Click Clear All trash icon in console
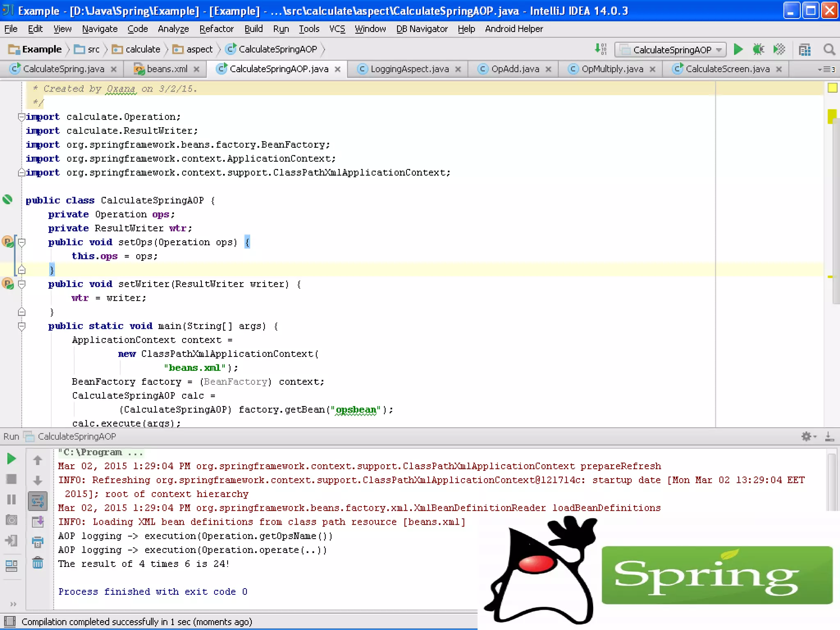The width and height of the screenshot is (840, 630). 37,563
